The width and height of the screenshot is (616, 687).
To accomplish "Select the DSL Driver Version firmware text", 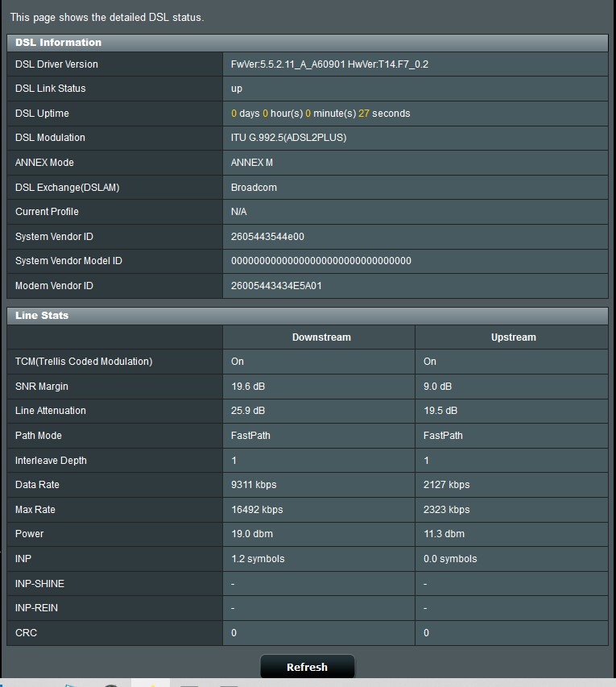I will pos(329,64).
